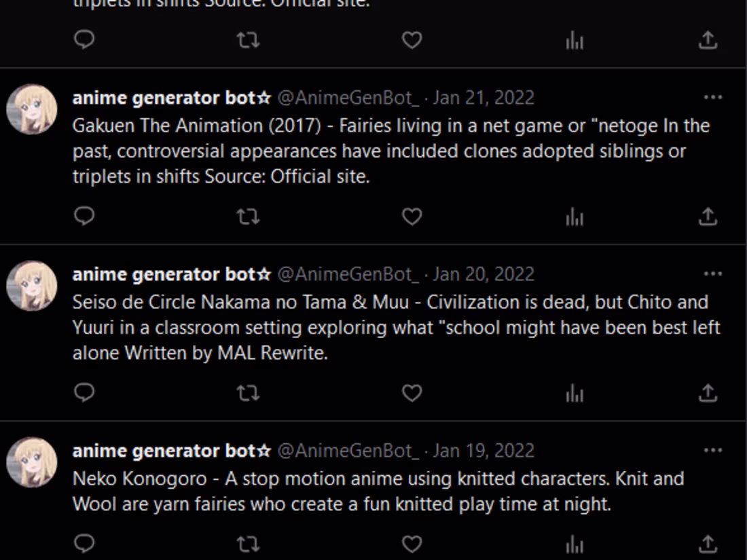Open the more options menu on Jan 19 tweet
Screen dimensions: 747x560
pos(713,450)
